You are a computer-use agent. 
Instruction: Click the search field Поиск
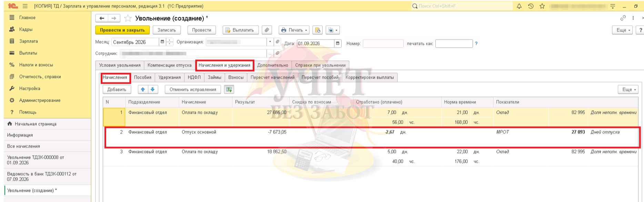click(462, 6)
